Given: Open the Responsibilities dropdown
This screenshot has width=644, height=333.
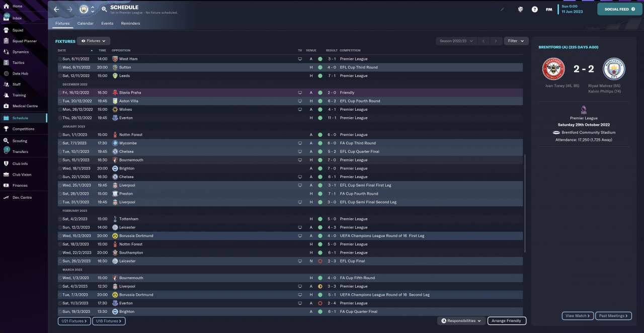Looking at the screenshot, I should click(461, 321).
